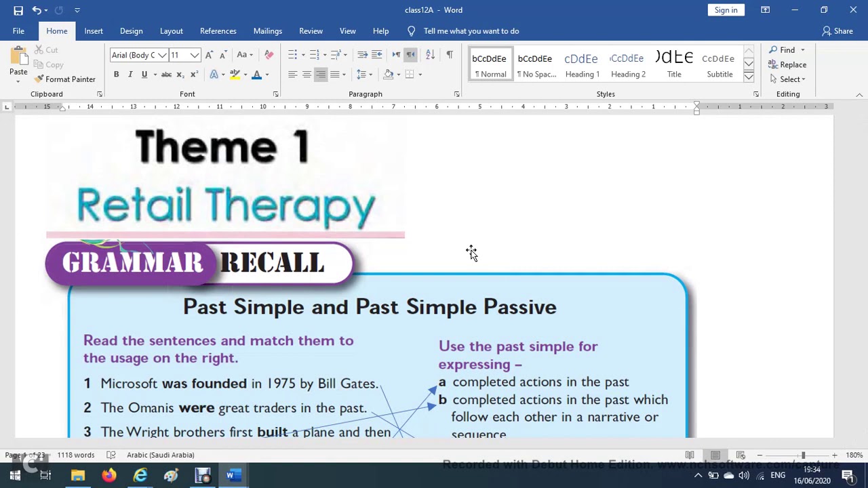
Task: Justify the paragraph text
Action: click(335, 75)
